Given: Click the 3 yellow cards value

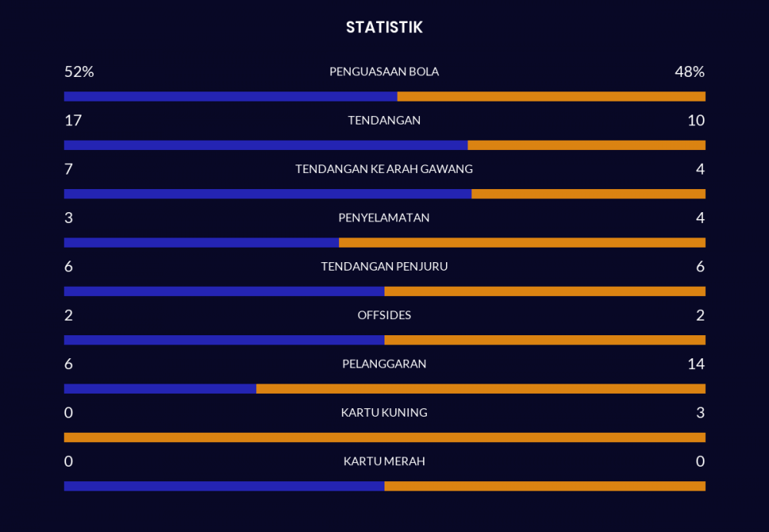Looking at the screenshot, I should point(700,413).
